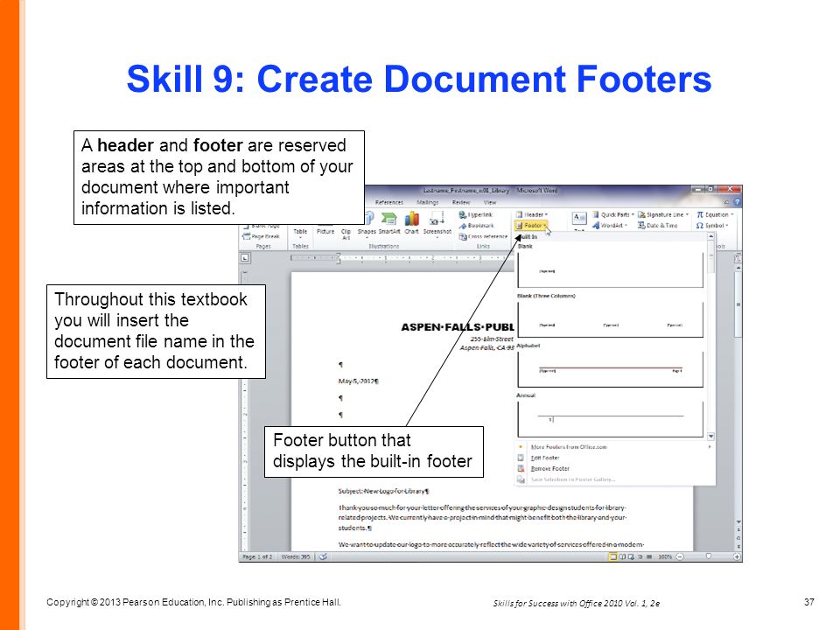Click the highlighted Footer dropdown button
The image size is (840, 630).
pos(531,226)
